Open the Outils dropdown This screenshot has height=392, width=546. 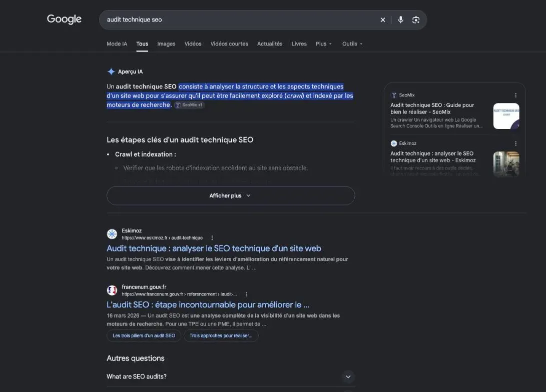click(x=352, y=44)
